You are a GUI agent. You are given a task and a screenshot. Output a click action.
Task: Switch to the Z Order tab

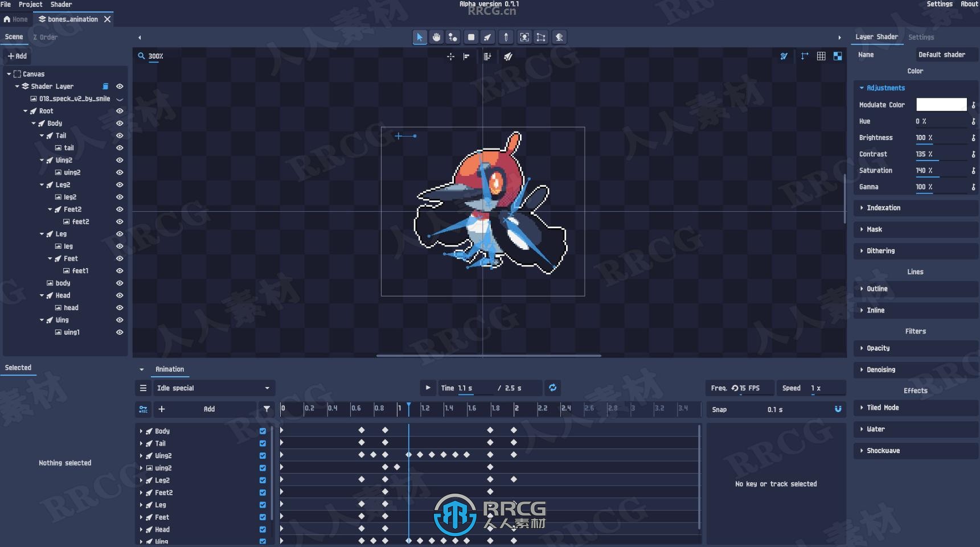[x=45, y=37]
